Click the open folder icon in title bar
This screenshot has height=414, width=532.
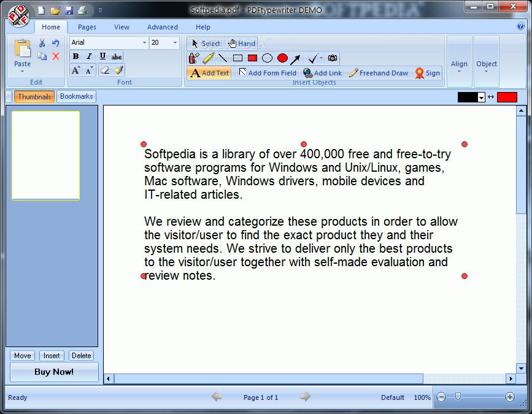coord(55,10)
